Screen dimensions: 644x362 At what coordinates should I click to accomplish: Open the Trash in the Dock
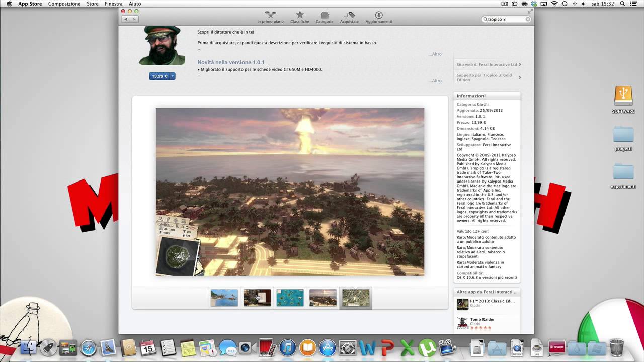[616, 347]
